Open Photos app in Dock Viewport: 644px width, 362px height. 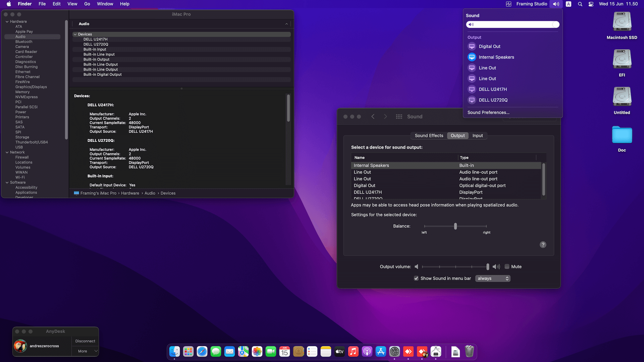[257, 351]
